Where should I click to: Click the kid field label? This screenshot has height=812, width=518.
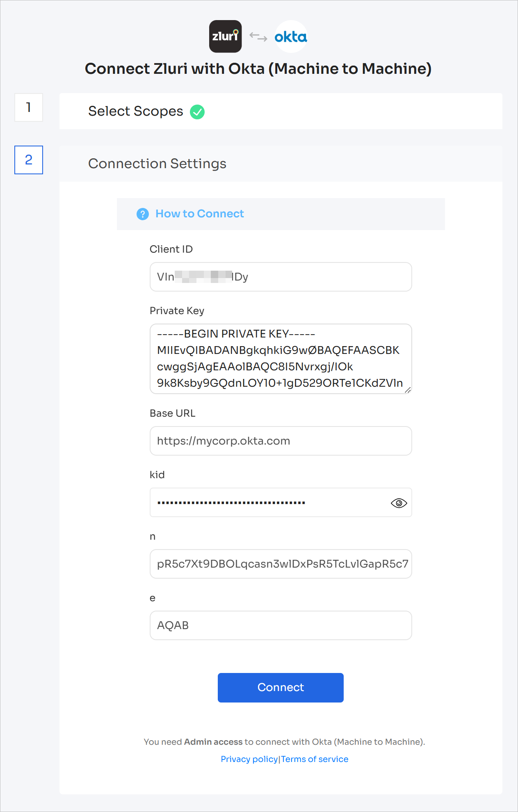coord(157,474)
